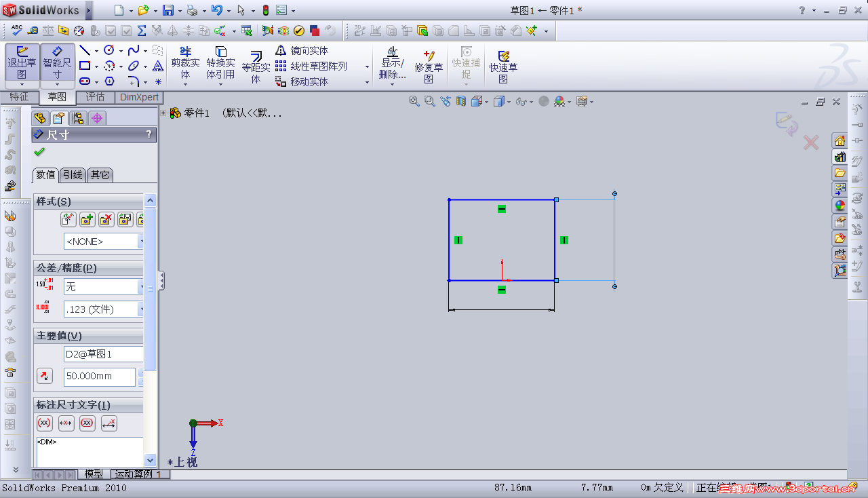
Task: Open the File Explorer folder tab
Action: (x=840, y=173)
